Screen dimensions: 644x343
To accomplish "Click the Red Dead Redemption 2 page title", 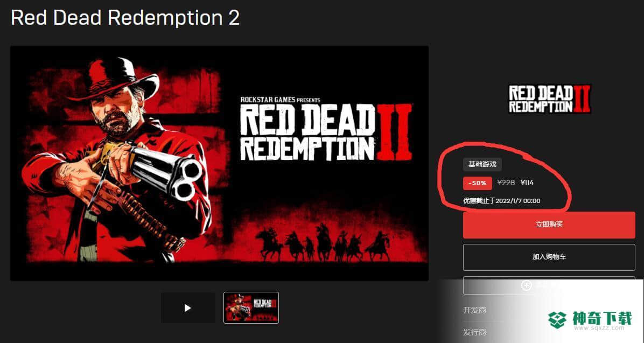I will (125, 18).
